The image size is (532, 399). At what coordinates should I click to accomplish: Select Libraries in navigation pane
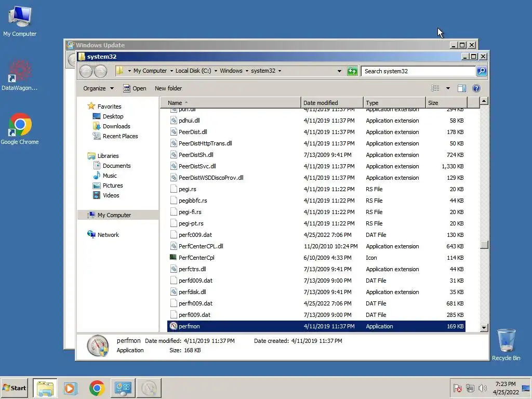(103, 156)
